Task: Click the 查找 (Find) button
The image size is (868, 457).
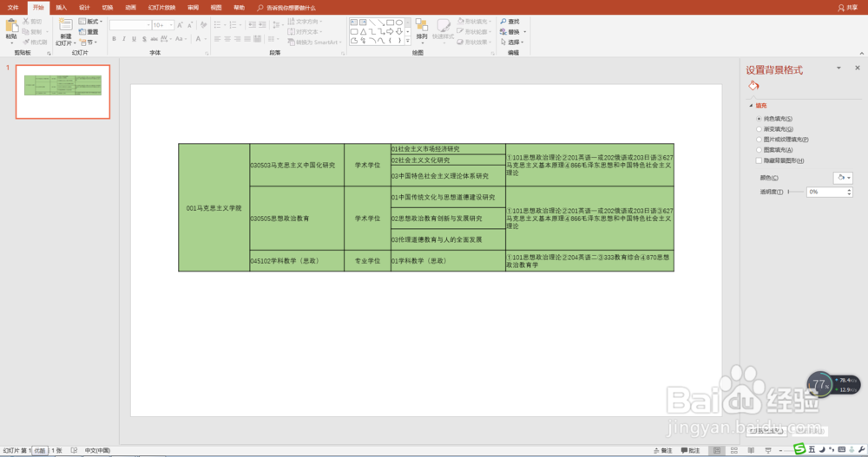Action: [510, 22]
